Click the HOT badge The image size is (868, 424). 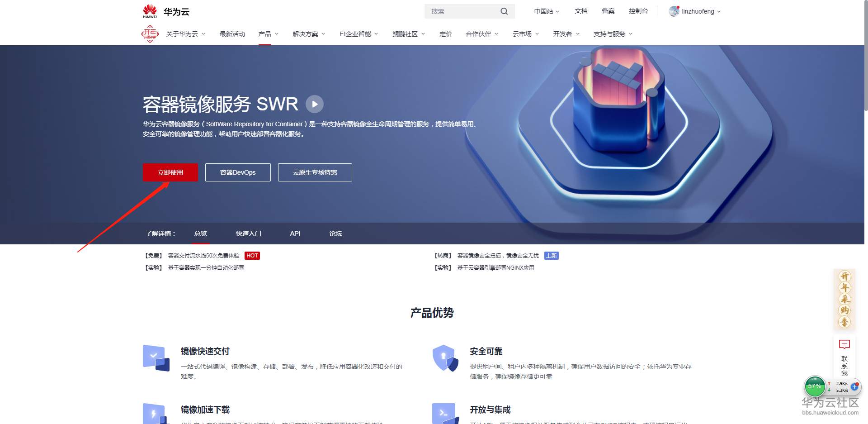click(x=252, y=256)
